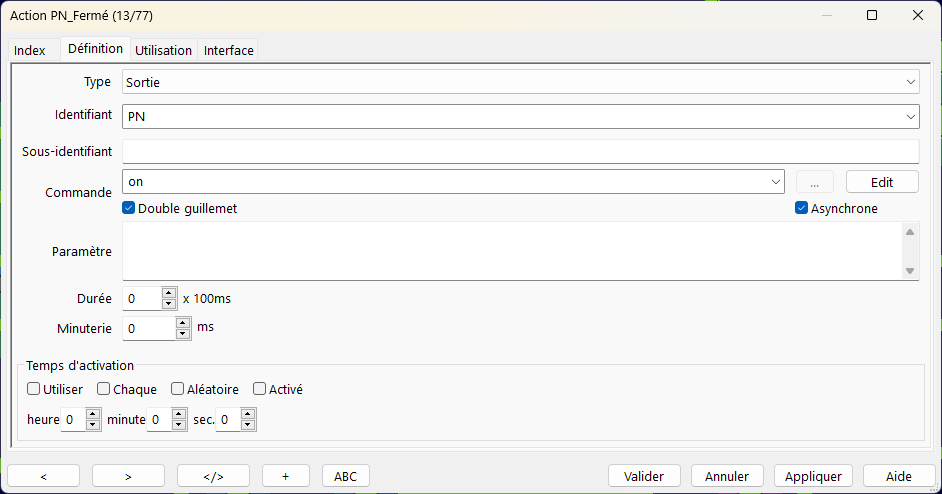This screenshot has height=494, width=942.
Task: Click the Edit button next to Commande
Action: pos(882,182)
